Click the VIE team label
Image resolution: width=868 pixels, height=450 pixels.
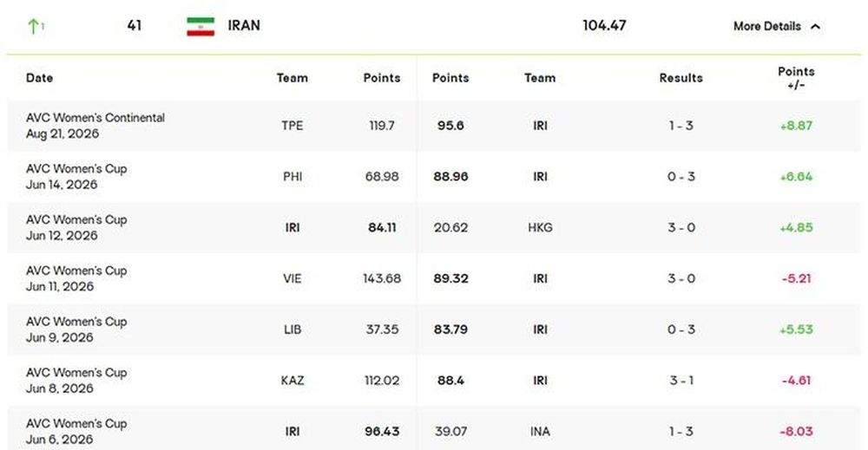[x=293, y=278]
